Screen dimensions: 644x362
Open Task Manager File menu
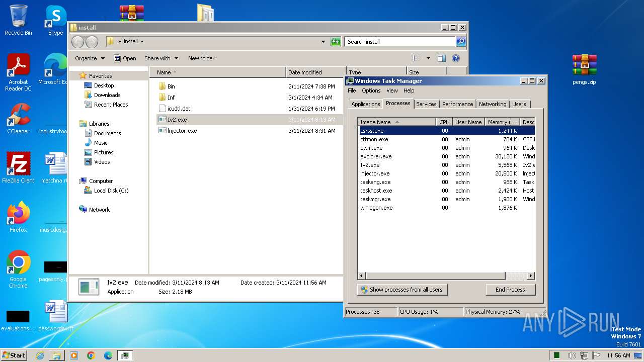352,90
